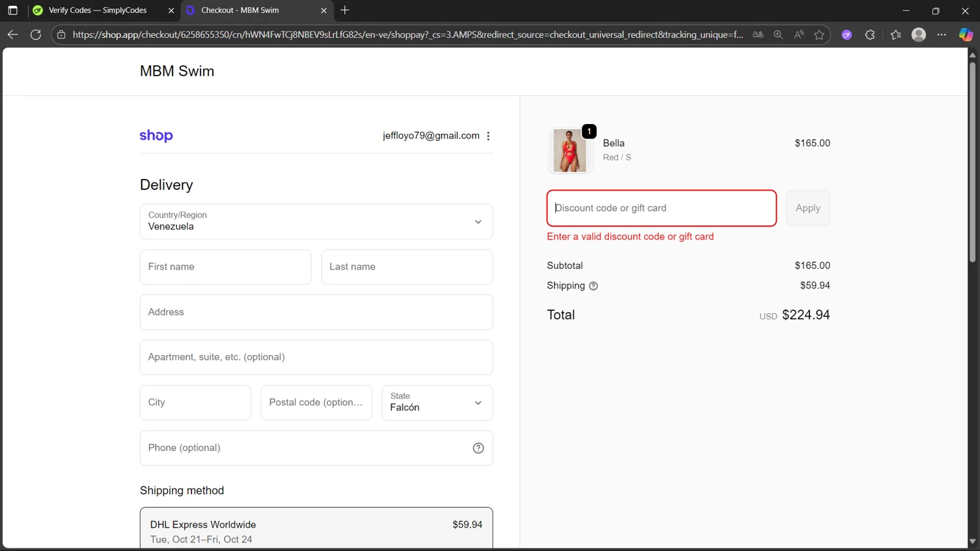980x551 pixels.
Task: Reload the checkout page
Action: click(36, 35)
